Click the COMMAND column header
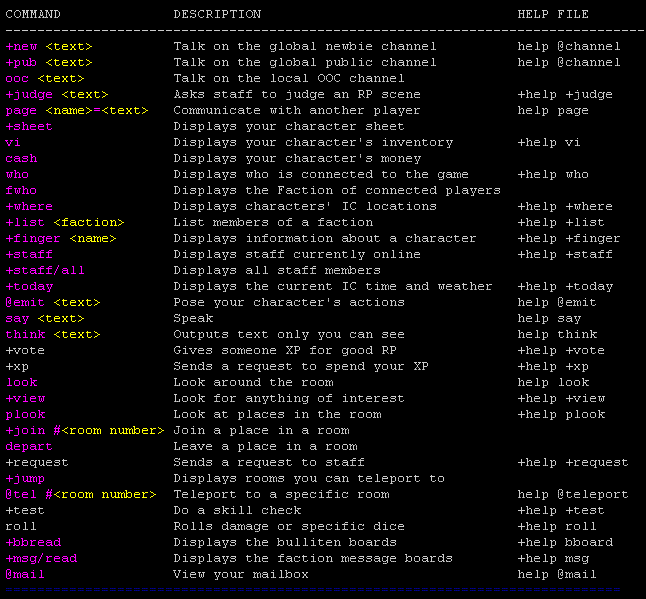 coord(33,14)
